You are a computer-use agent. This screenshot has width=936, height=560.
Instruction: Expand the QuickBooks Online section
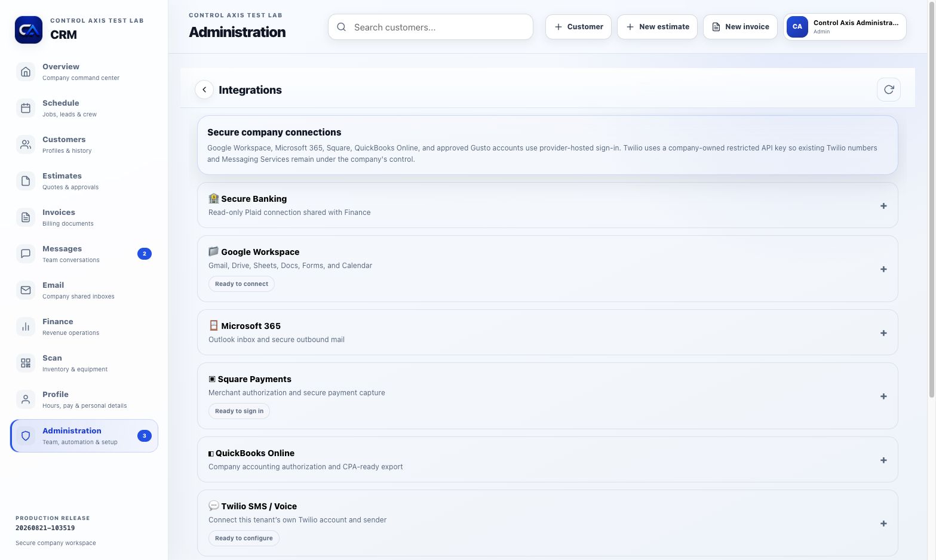point(883,460)
